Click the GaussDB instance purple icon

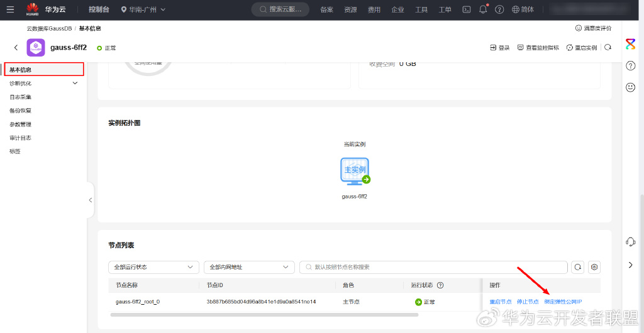(x=36, y=48)
